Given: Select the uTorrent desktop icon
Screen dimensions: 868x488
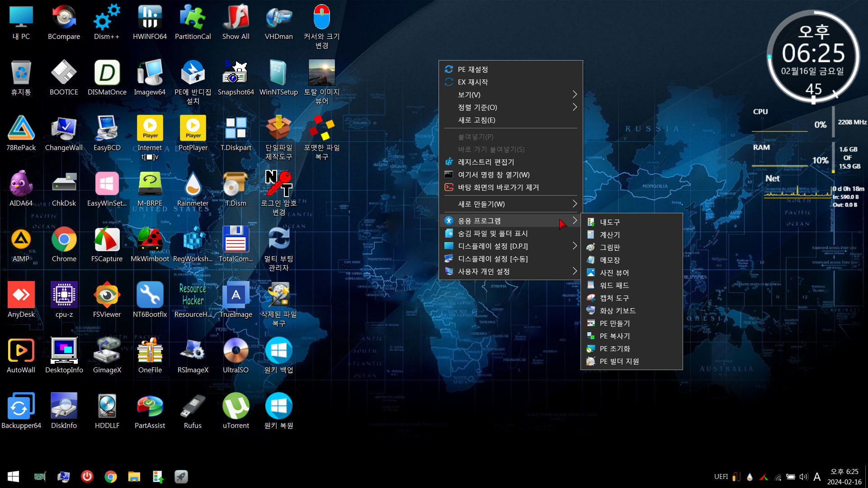Looking at the screenshot, I should 236,412.
